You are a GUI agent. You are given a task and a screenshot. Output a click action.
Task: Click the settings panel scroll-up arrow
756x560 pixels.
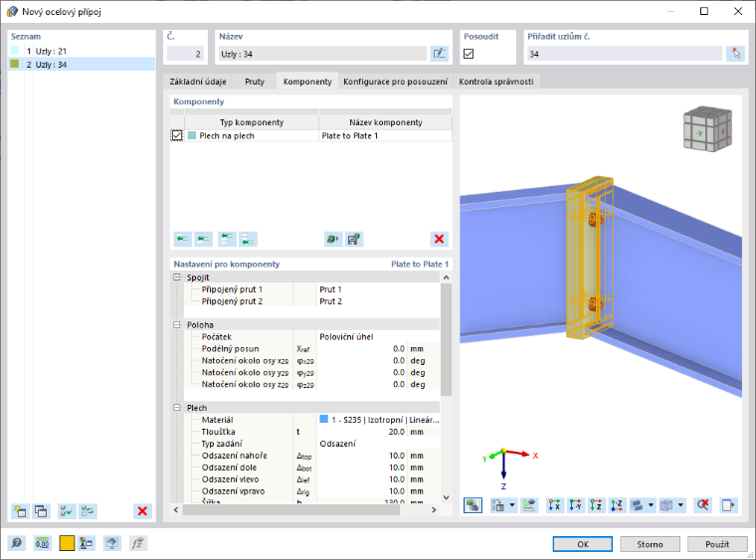point(446,278)
